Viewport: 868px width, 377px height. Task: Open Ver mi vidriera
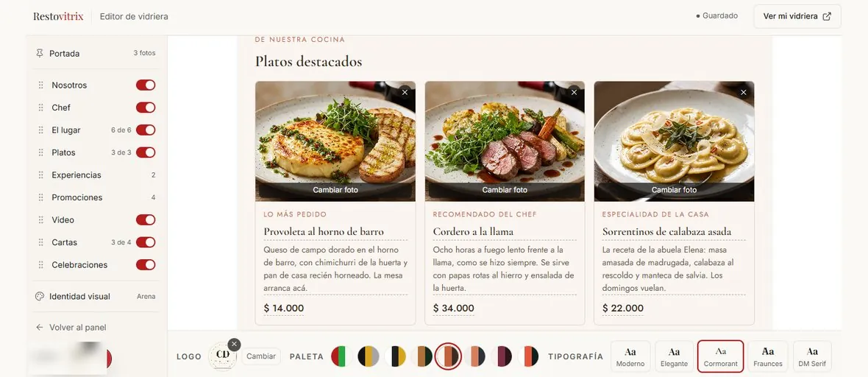point(797,16)
